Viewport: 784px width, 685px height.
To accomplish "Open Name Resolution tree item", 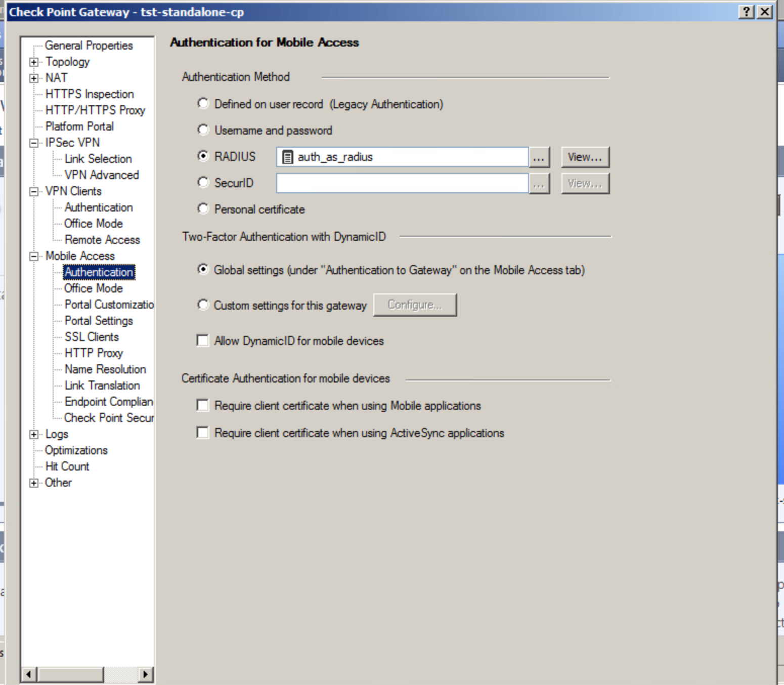I will point(105,369).
